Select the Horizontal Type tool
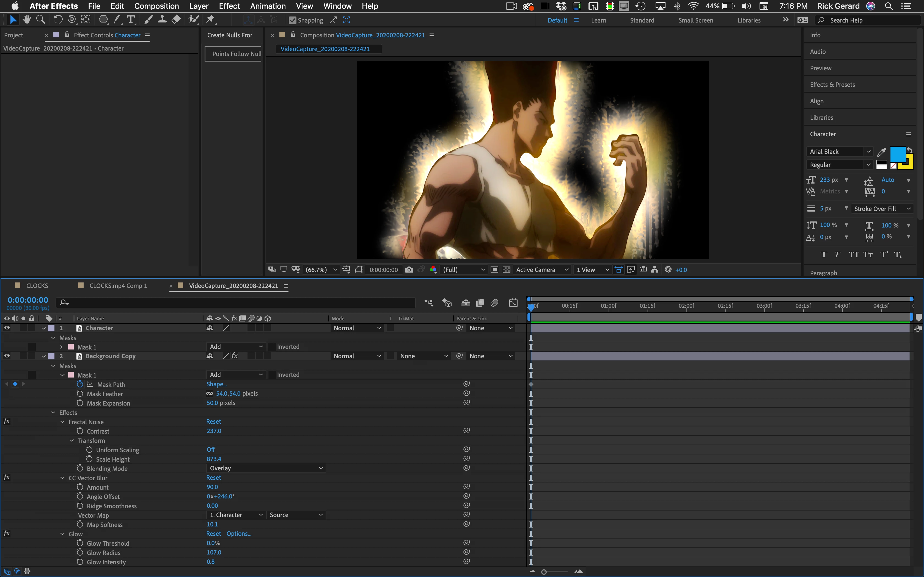This screenshot has width=924, height=577. pyautogui.click(x=131, y=20)
